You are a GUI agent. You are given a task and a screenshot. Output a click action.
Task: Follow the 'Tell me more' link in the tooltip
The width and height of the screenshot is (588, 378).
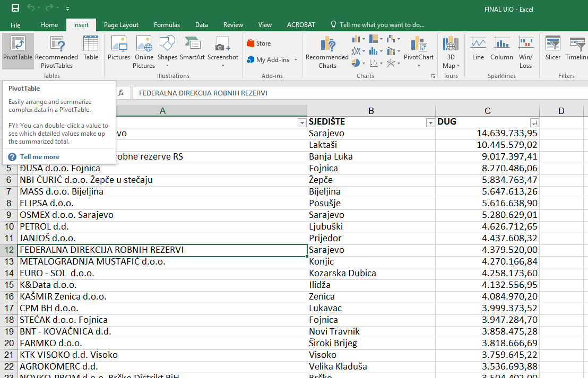tap(40, 157)
